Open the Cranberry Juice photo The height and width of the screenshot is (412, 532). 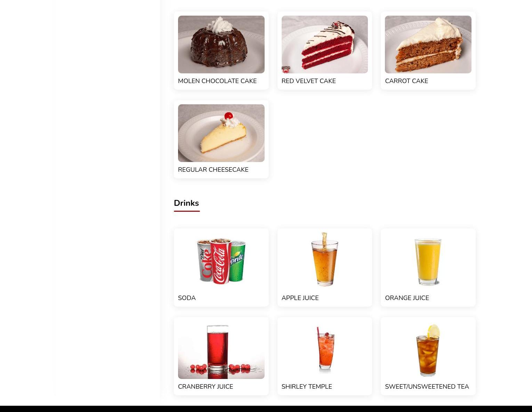click(x=221, y=350)
